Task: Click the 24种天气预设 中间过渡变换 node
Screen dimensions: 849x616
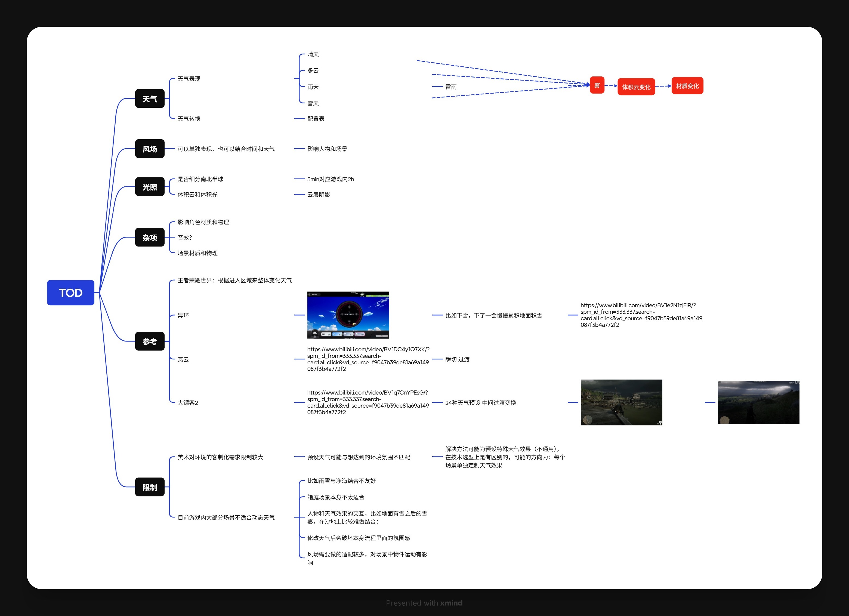Action: click(480, 403)
